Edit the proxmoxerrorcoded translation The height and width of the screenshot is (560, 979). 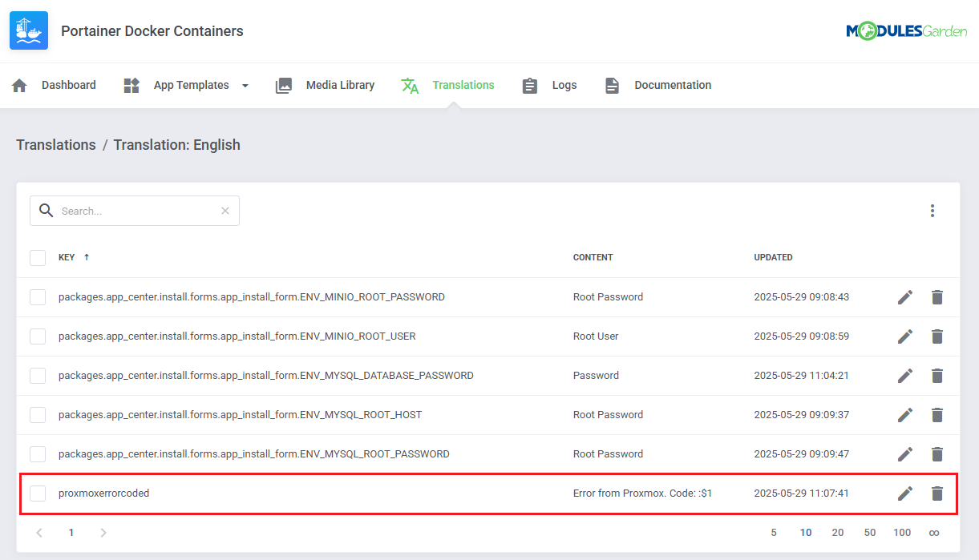(x=905, y=494)
